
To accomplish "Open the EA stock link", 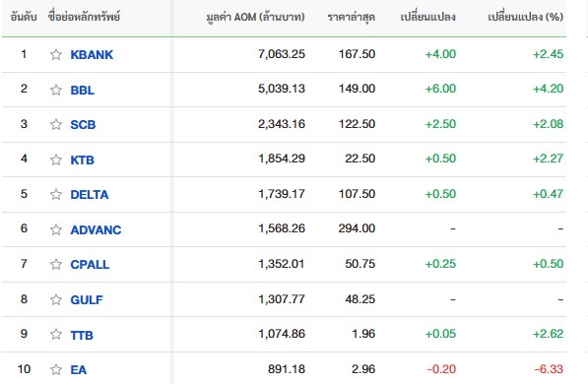I will point(79,370).
